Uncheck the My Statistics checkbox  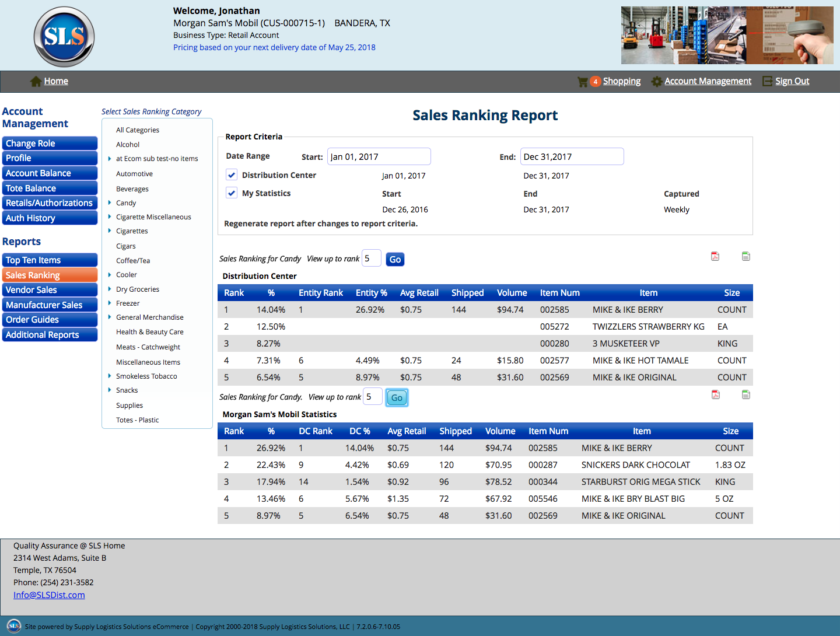click(x=232, y=193)
